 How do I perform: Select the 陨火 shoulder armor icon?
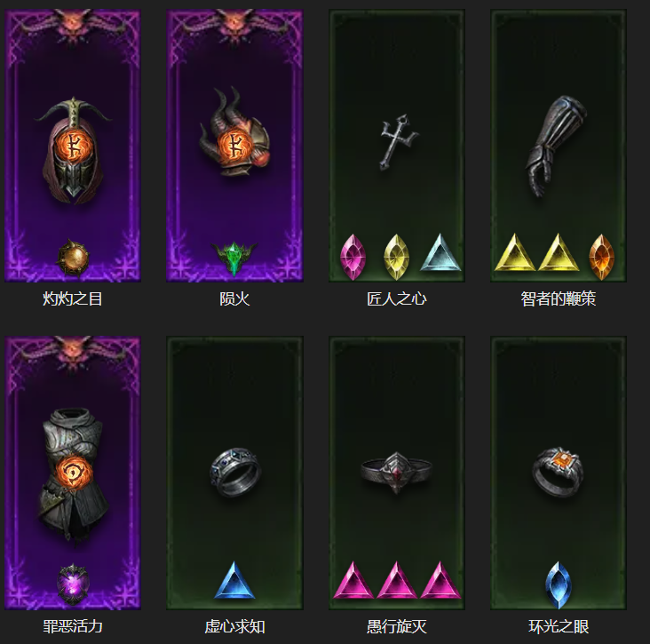(234, 131)
